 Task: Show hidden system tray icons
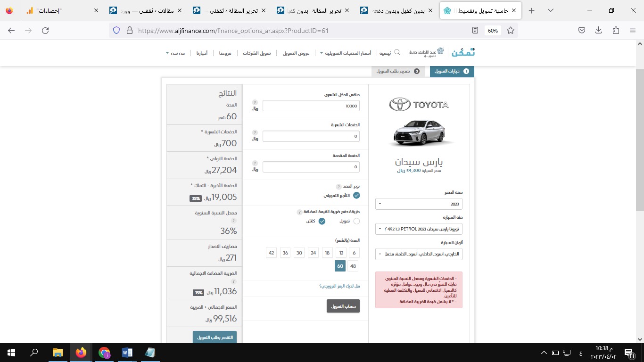click(545, 352)
